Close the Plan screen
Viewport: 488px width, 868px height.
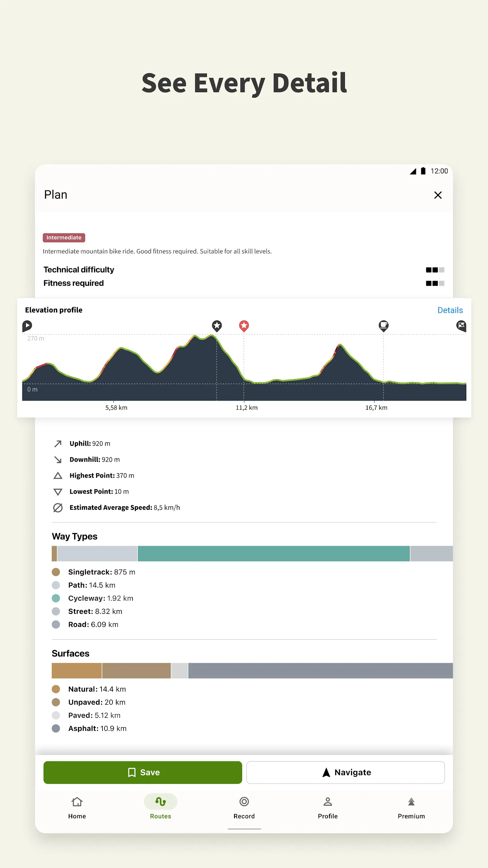click(x=438, y=195)
